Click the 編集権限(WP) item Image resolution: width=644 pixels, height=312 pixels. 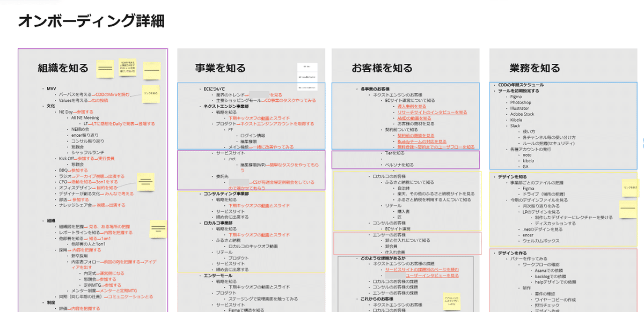coord(253,165)
